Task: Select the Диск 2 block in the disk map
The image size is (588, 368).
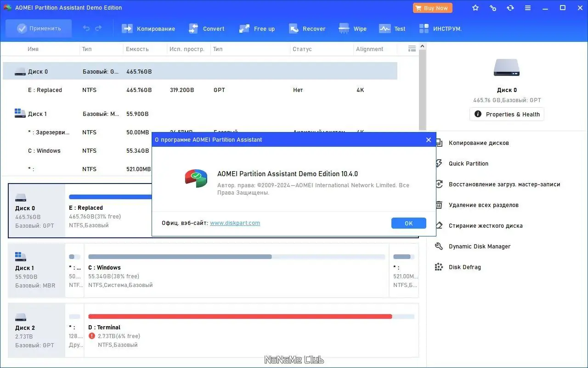Action: 37,330
